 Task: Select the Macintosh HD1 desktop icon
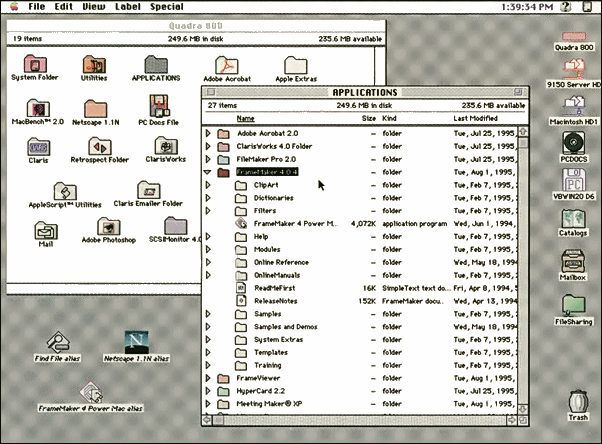click(574, 106)
